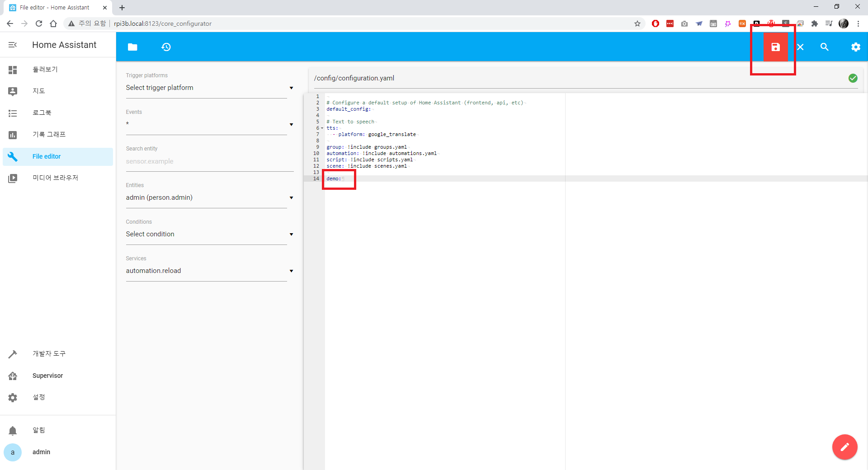
Task: Click the script: !include scripts.yaml line
Action: coord(370,160)
